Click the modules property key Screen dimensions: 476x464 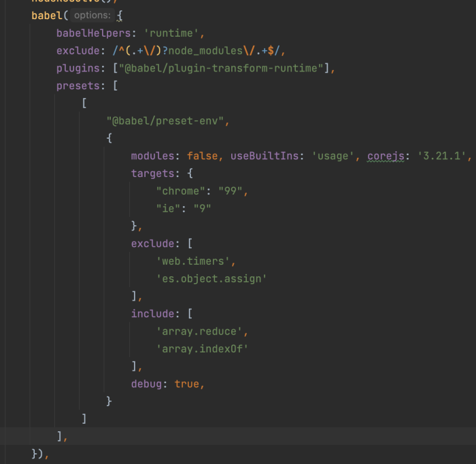click(153, 156)
